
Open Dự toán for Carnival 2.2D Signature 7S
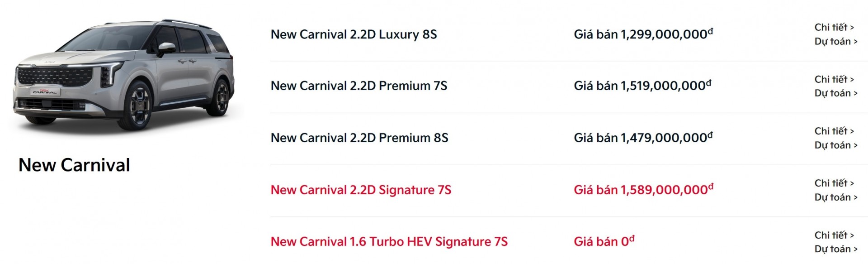836,197
